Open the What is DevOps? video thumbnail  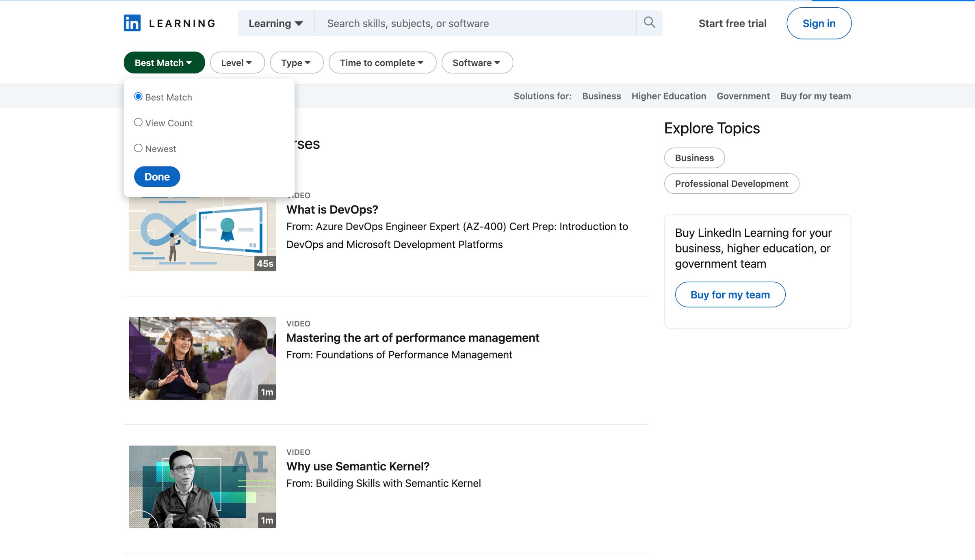(202, 234)
